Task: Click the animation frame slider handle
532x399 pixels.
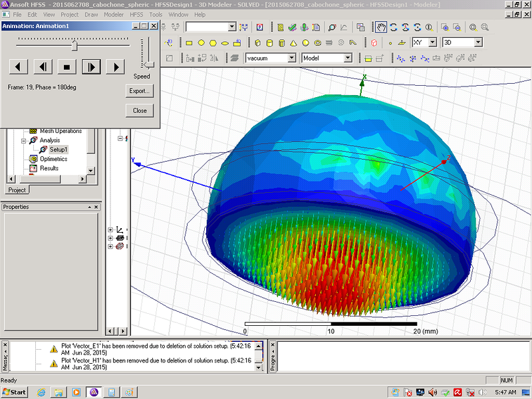Action: click(x=74, y=45)
